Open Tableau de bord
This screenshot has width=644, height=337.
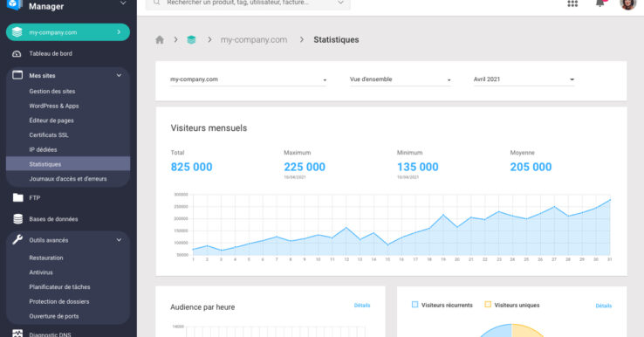51,53
